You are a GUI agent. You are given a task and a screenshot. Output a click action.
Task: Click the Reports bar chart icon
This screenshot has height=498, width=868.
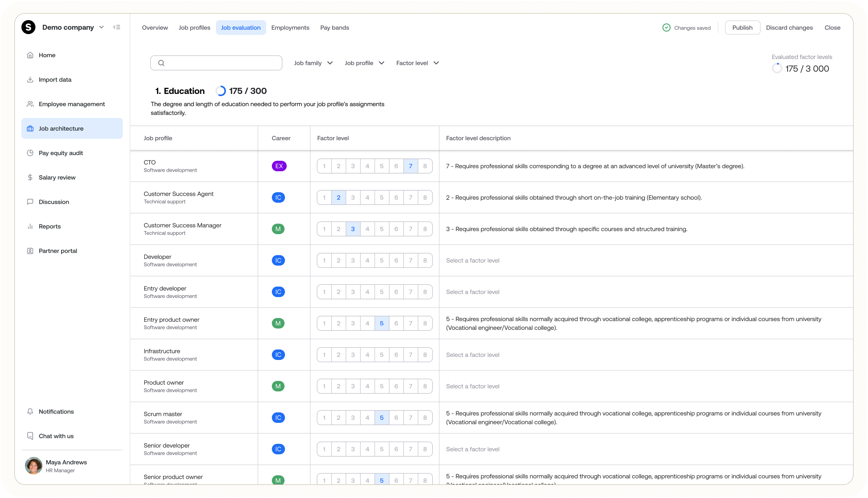tap(30, 226)
